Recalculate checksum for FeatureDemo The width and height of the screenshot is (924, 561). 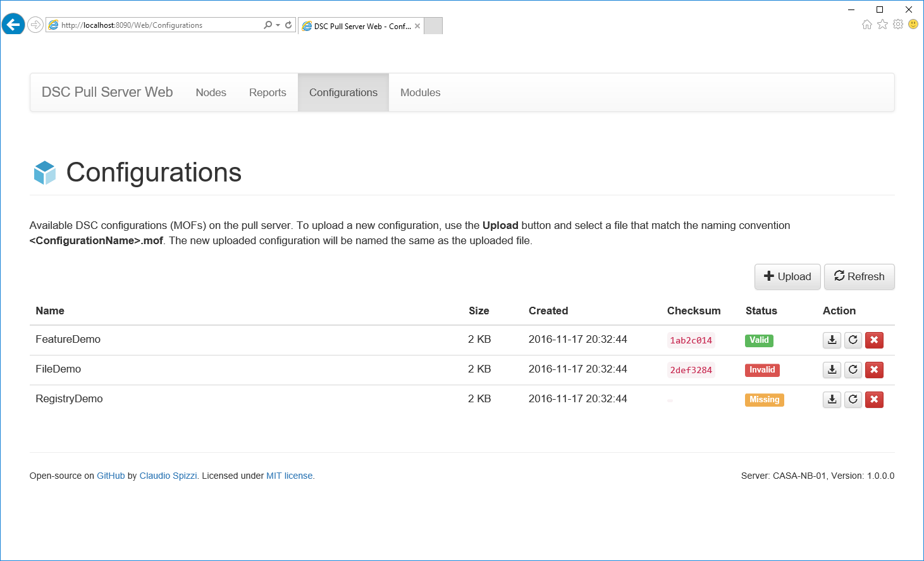click(x=853, y=340)
